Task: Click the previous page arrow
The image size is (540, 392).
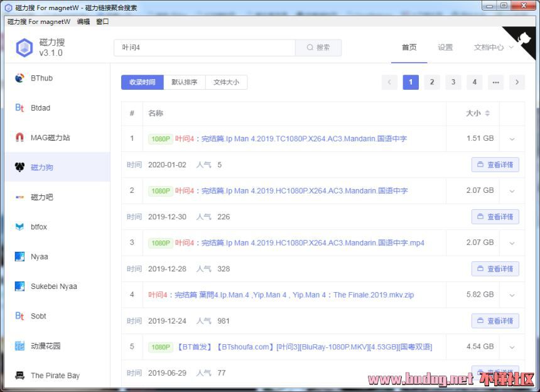Action: click(389, 82)
